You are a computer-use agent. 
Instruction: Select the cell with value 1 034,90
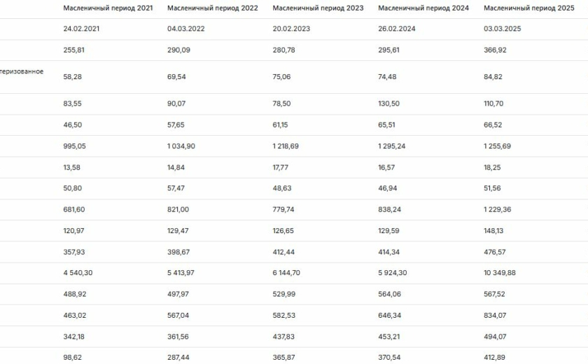pos(185,146)
